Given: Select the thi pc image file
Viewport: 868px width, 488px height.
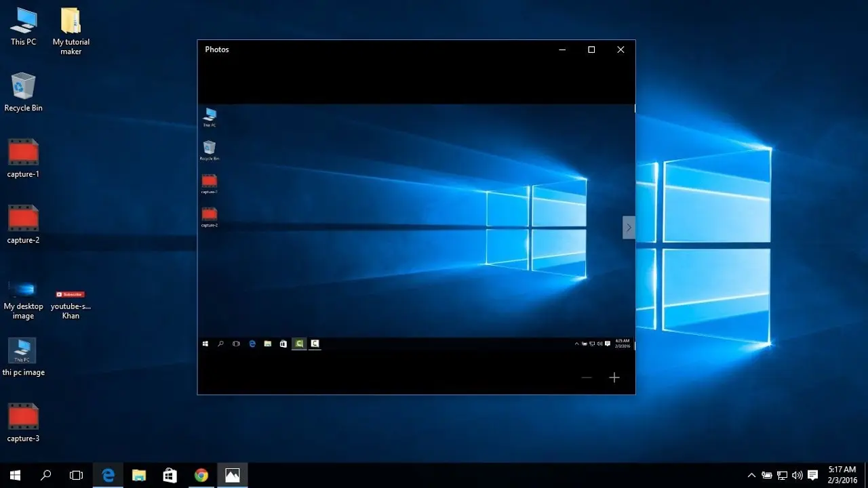Looking at the screenshot, I should [23, 357].
